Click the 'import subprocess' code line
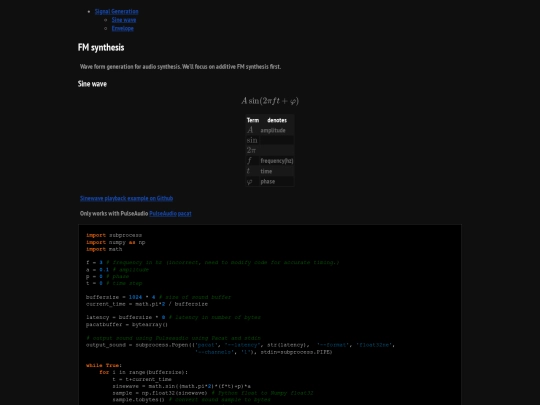The image size is (540, 405). (114, 235)
